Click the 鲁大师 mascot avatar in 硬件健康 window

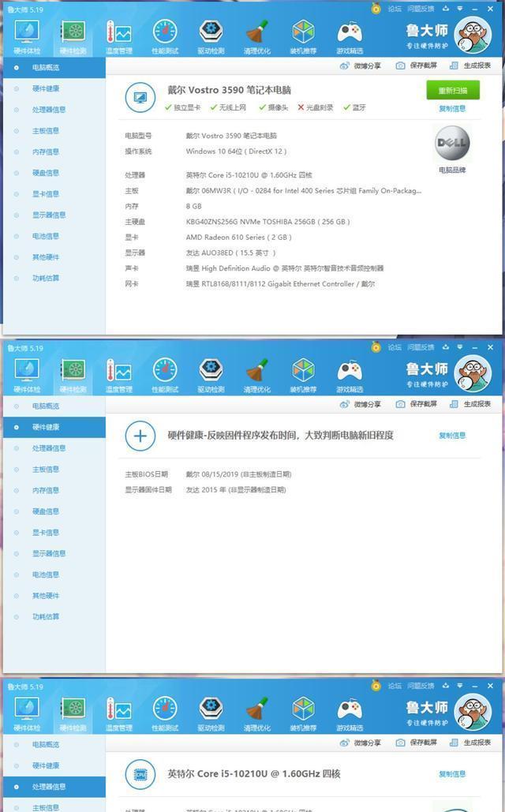click(x=473, y=372)
